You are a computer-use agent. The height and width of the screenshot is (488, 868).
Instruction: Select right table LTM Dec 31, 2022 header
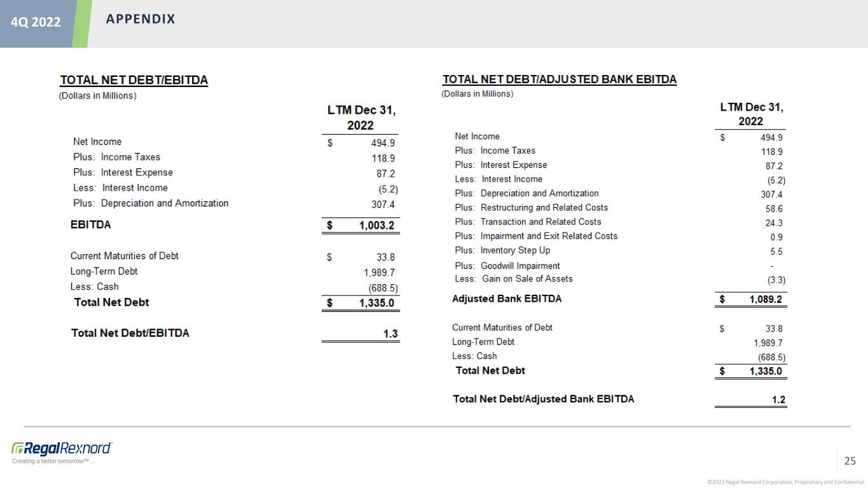tap(751, 114)
